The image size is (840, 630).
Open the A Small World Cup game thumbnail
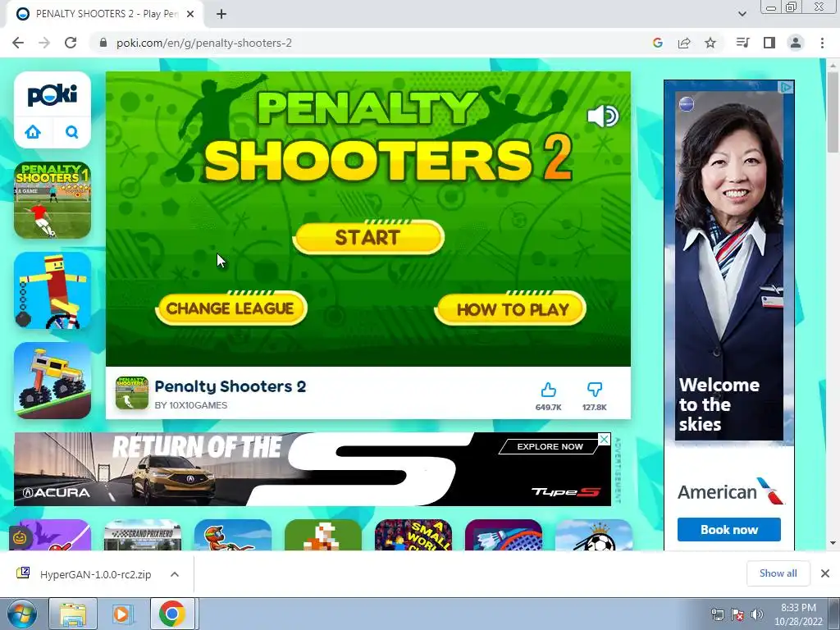[413, 535]
